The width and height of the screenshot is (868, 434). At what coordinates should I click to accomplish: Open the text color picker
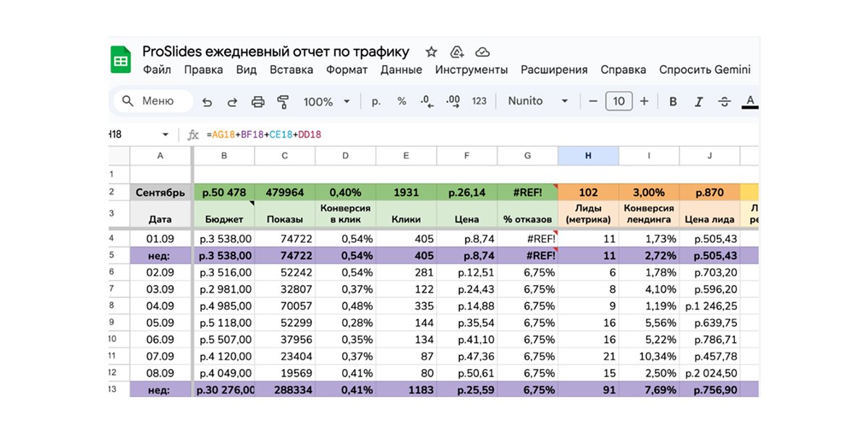750,102
